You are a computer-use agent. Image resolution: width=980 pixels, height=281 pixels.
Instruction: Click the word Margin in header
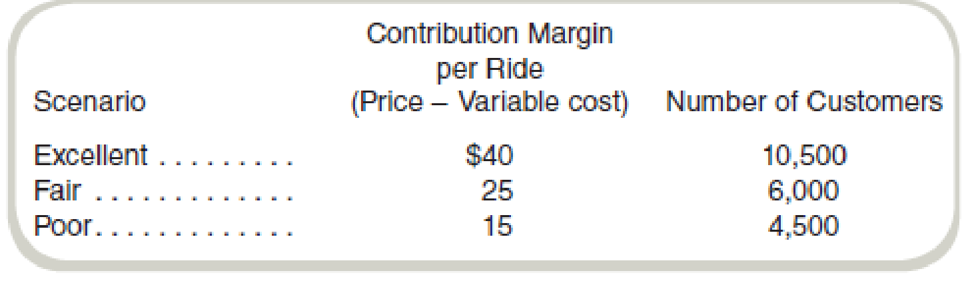tap(572, 35)
